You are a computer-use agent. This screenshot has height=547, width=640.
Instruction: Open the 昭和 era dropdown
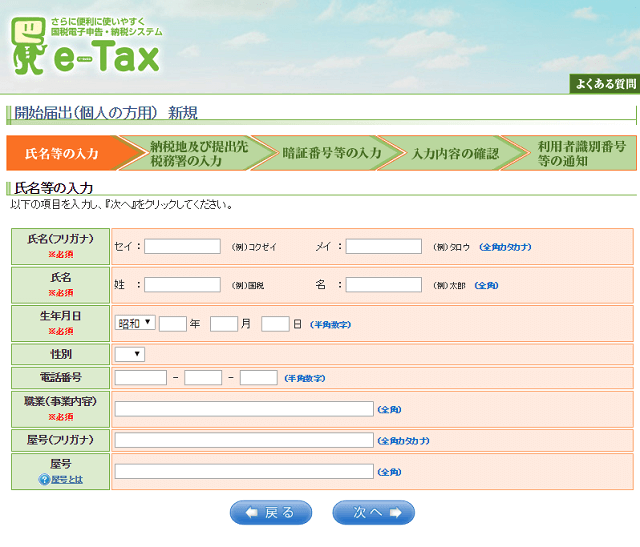coord(135,323)
